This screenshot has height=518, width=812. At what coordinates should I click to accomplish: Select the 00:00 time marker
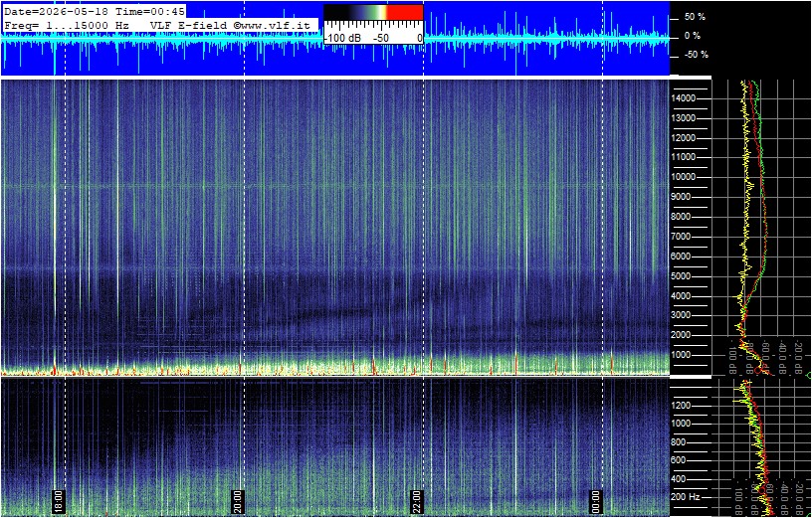(x=596, y=501)
